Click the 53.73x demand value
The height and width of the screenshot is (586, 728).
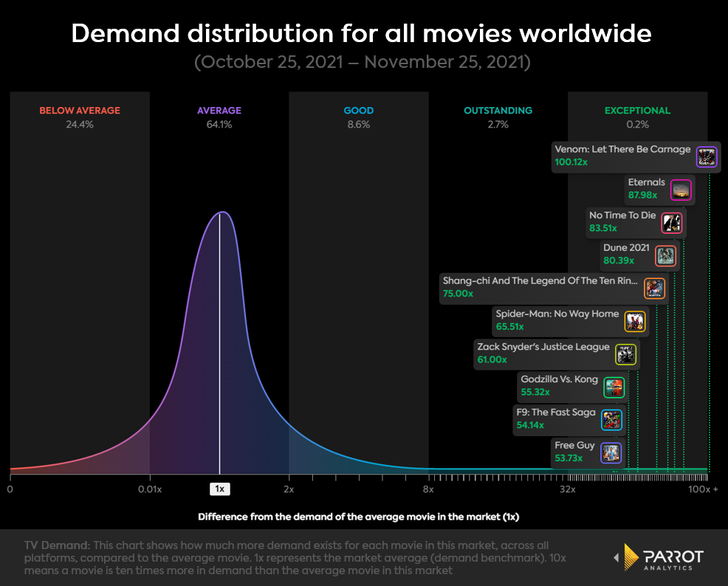[x=569, y=458]
